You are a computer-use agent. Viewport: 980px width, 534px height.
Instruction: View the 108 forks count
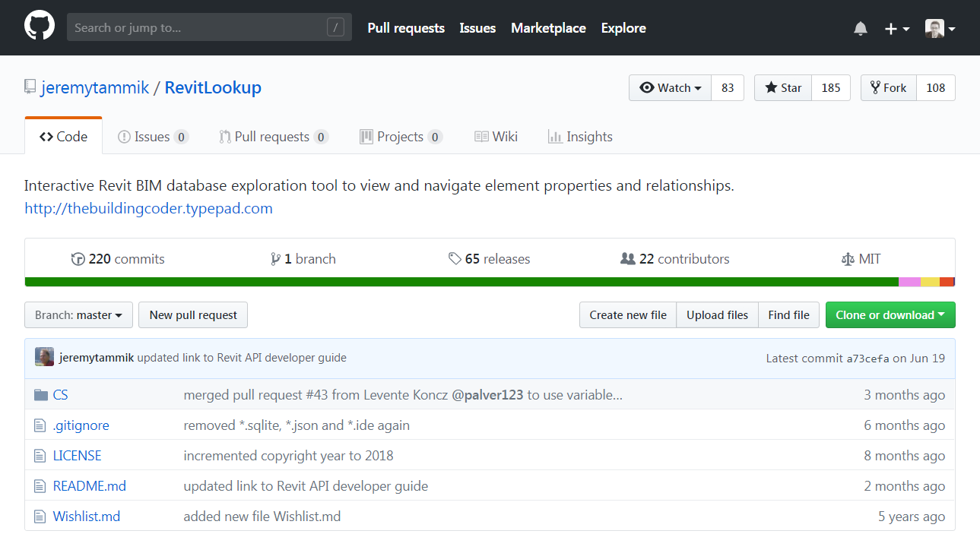(936, 88)
